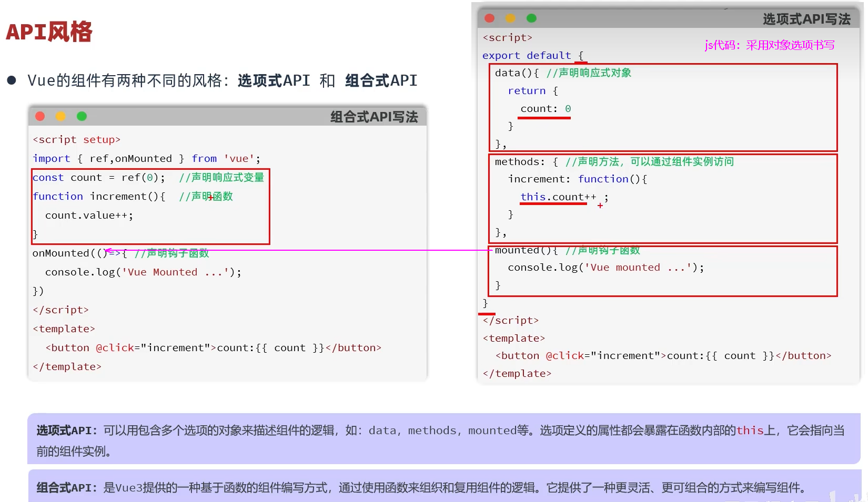Image resolution: width=868 pixels, height=502 pixels.
Task: Click green dot in 选项式API写法 window
Action: click(x=531, y=18)
